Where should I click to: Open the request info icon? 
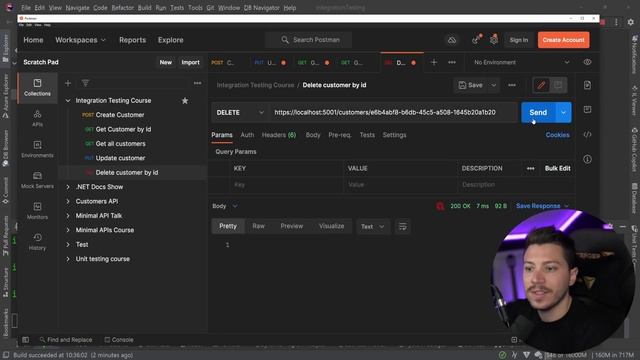pyautogui.click(x=587, y=159)
